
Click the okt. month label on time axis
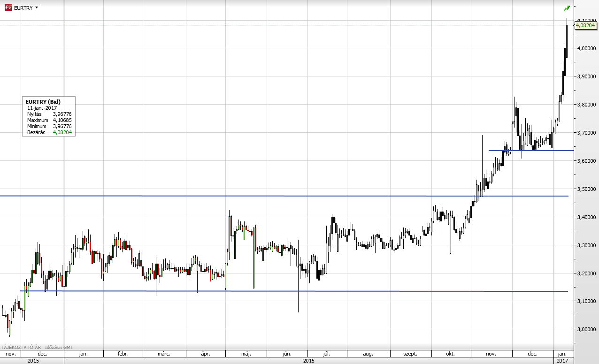point(451,354)
